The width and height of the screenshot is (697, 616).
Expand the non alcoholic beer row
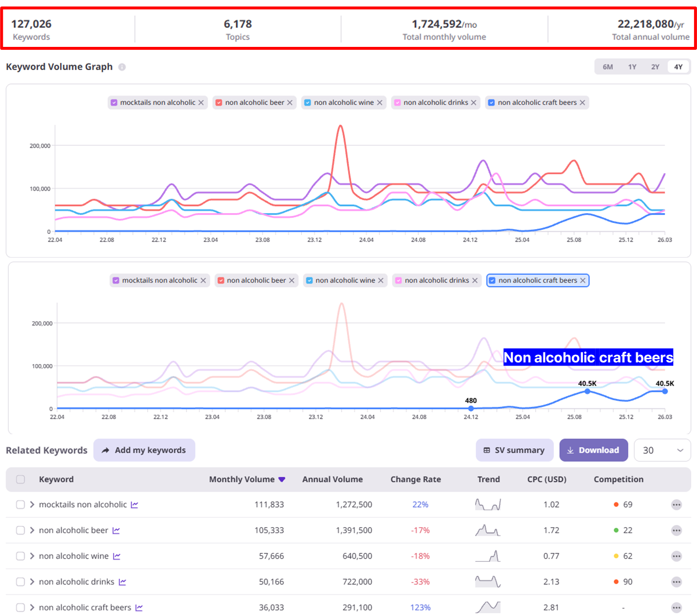tap(32, 530)
